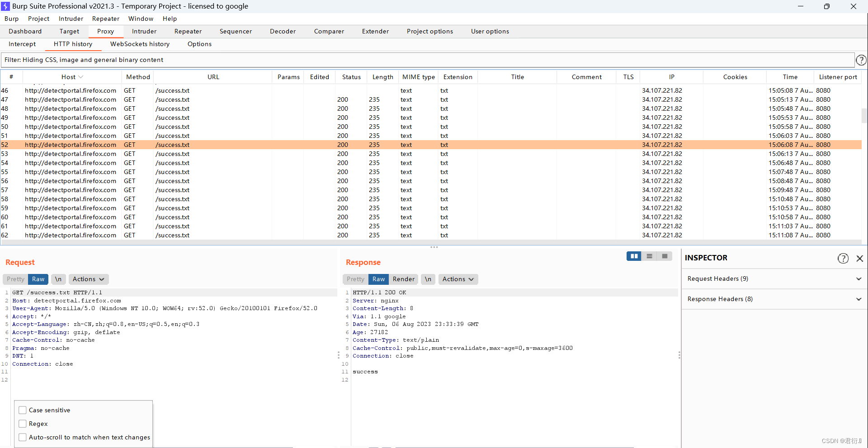Click Pretty view in Response panel
This screenshot has width=868, height=448.
[x=356, y=279]
